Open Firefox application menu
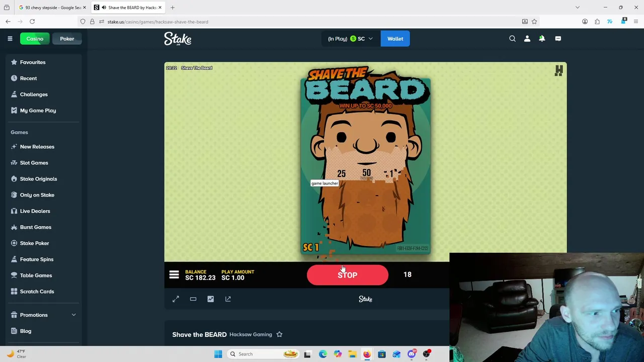The height and width of the screenshot is (362, 644). coord(636,22)
